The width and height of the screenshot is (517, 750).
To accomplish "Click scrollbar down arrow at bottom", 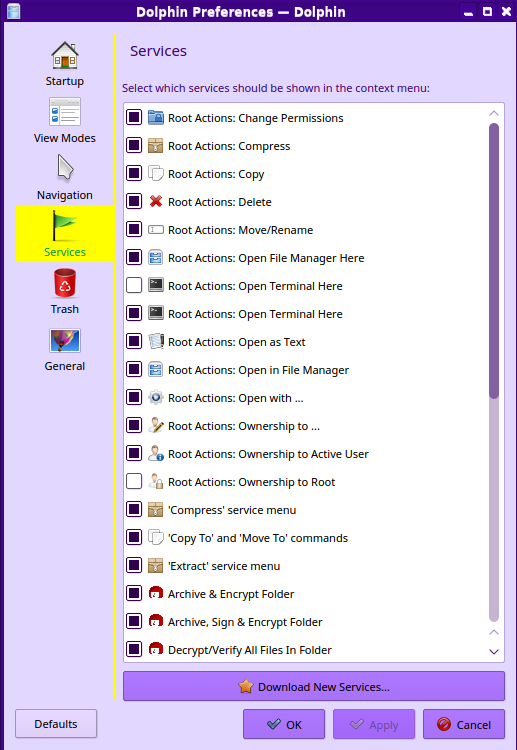I will click(x=494, y=651).
